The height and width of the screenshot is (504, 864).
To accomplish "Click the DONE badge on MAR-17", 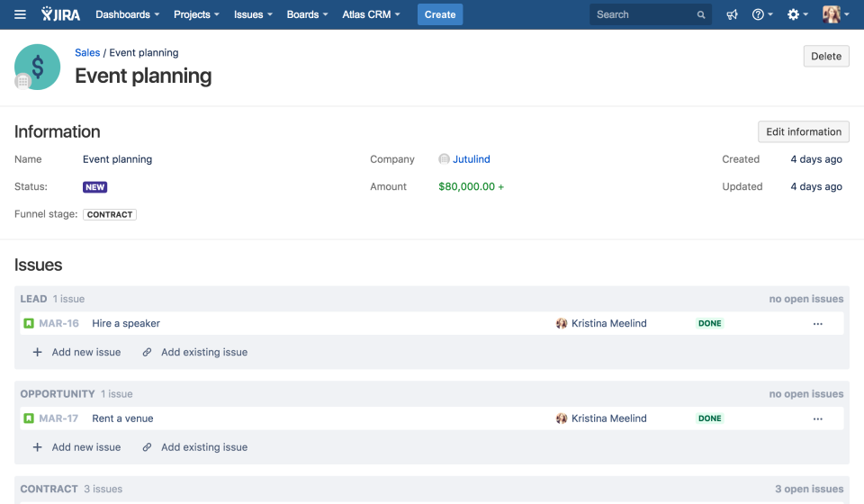I will [x=710, y=418].
